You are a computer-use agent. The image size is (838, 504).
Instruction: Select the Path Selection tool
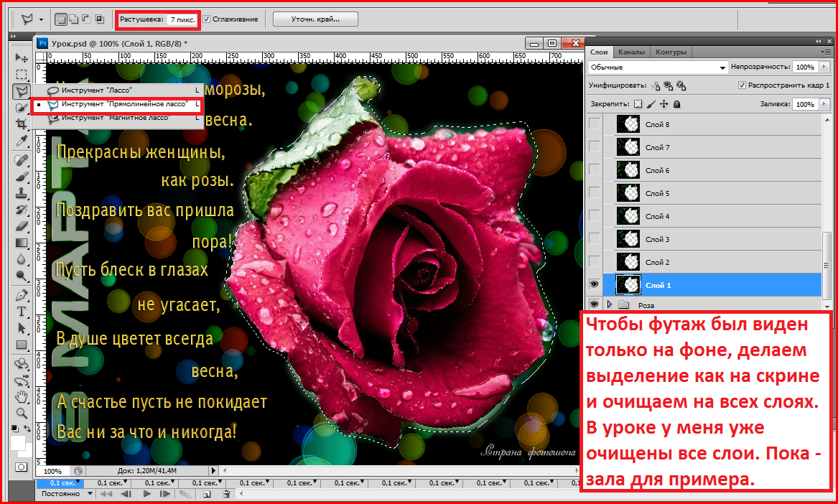(x=22, y=328)
